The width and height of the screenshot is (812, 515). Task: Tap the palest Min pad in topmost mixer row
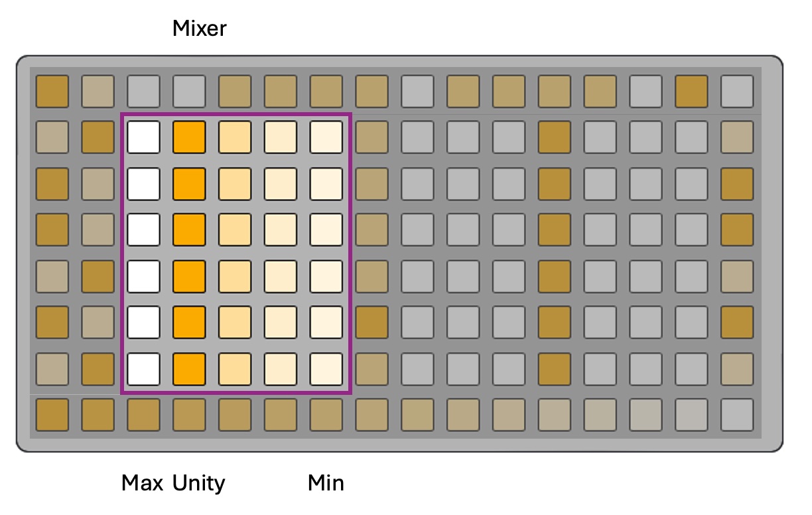[x=326, y=137]
